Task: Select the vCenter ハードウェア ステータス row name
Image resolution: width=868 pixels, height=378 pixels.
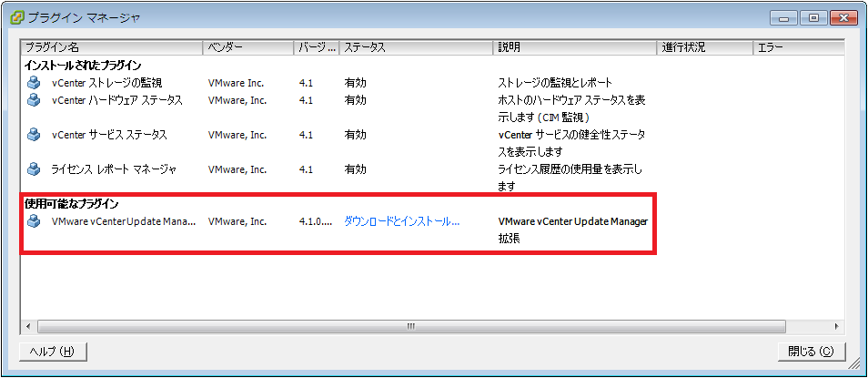Action: click(116, 100)
